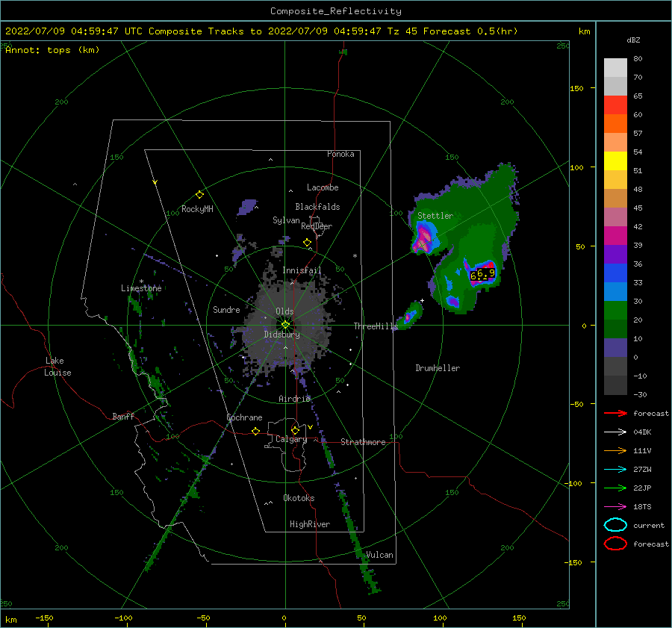Image resolution: width=672 pixels, height=628 pixels.
Task: Pick the orange 57 dBZ color swatch
Action: [x=615, y=124]
